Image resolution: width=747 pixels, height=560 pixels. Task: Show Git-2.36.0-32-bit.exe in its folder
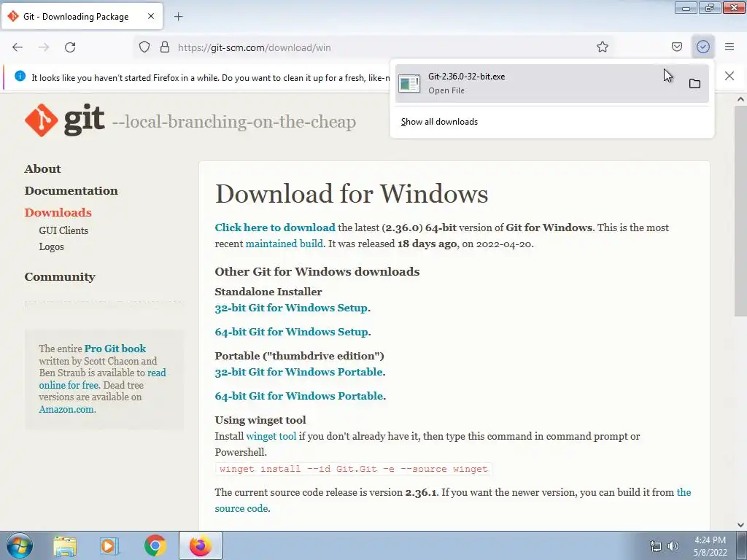click(694, 84)
